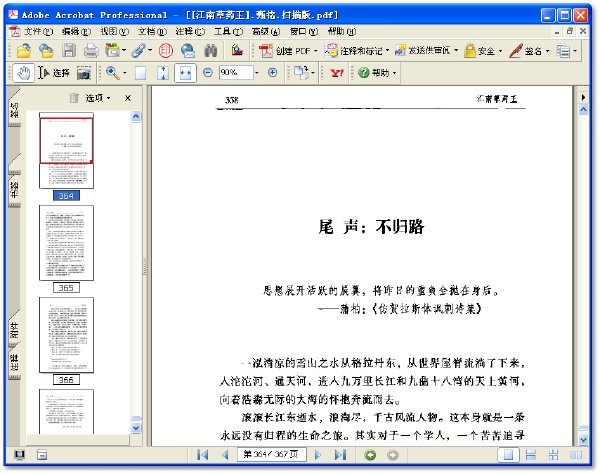
Task: Click the thumbnails panel scrollbar down arrow
Action: point(136,428)
